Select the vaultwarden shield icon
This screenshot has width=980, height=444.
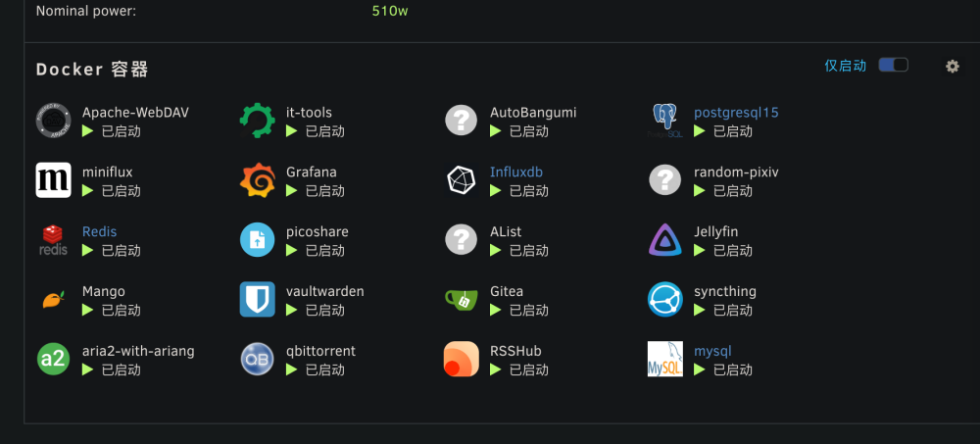pyautogui.click(x=258, y=299)
